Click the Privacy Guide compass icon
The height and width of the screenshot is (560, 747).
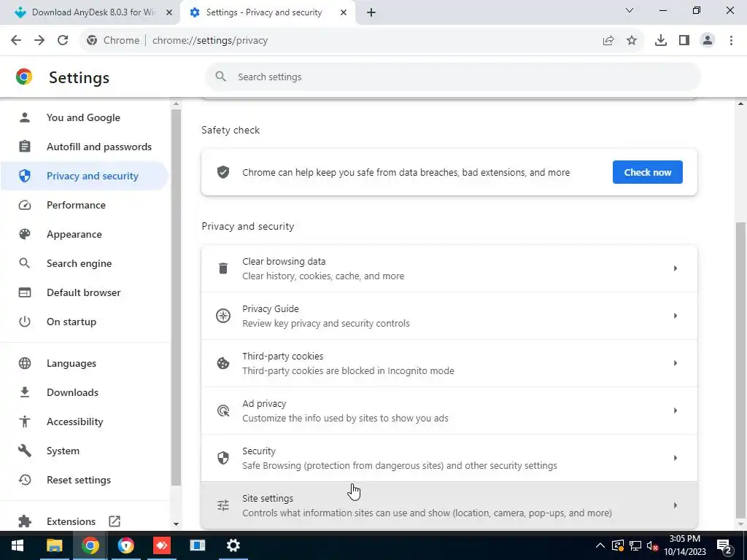pyautogui.click(x=223, y=316)
